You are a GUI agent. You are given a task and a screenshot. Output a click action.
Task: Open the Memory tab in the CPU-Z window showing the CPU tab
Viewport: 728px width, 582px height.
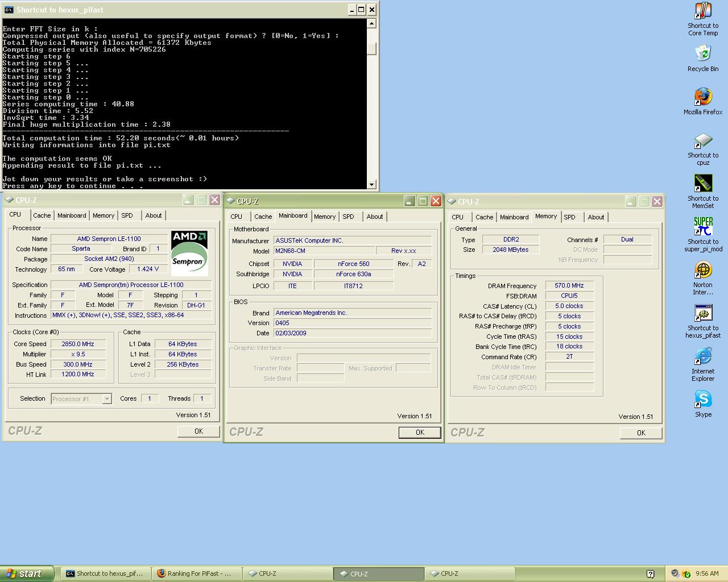tap(104, 215)
